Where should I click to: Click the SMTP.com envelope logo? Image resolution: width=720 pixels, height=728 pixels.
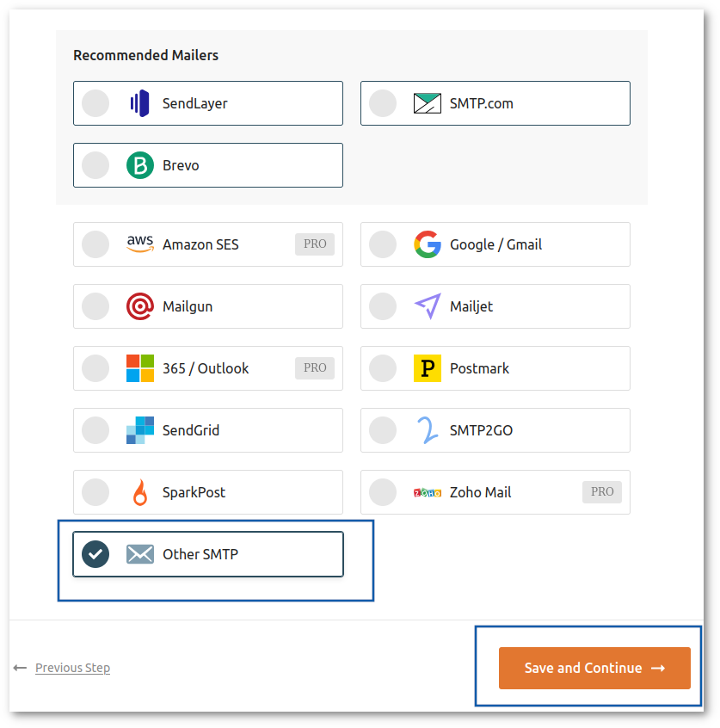coord(427,103)
